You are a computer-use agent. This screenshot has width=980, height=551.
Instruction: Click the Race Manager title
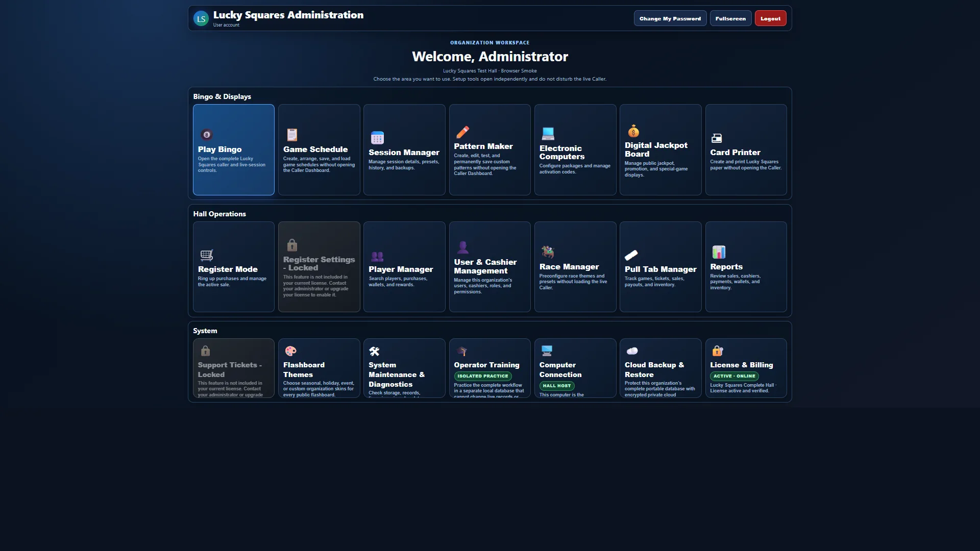click(569, 267)
